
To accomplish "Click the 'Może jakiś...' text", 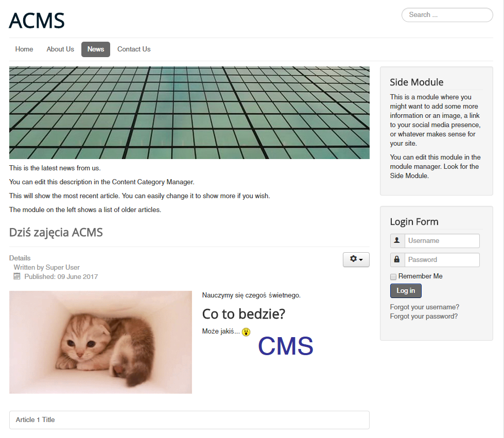I will click(221, 331).
